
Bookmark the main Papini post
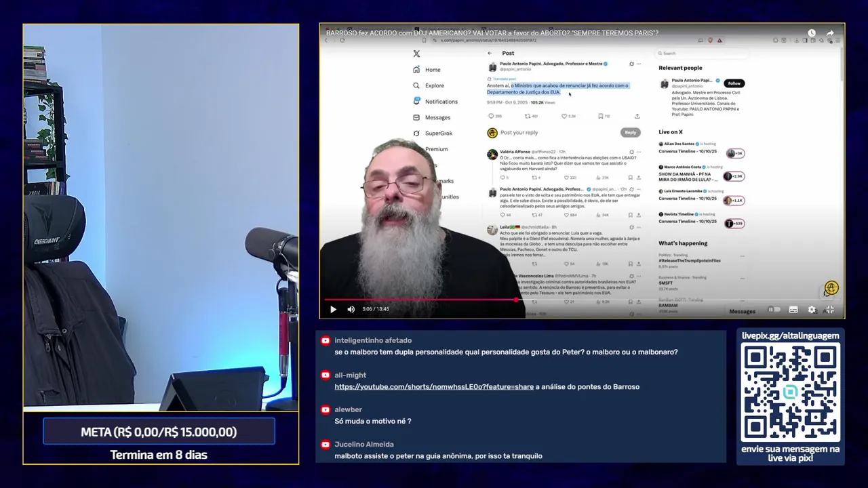[x=600, y=116]
